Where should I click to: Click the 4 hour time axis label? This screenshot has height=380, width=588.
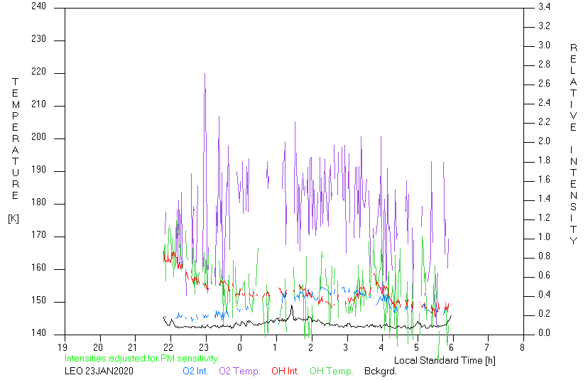click(381, 348)
